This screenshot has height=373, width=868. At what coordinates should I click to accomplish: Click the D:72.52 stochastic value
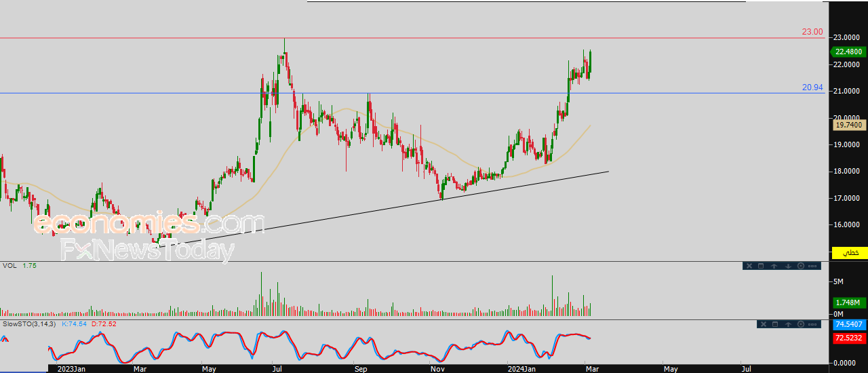104,324
